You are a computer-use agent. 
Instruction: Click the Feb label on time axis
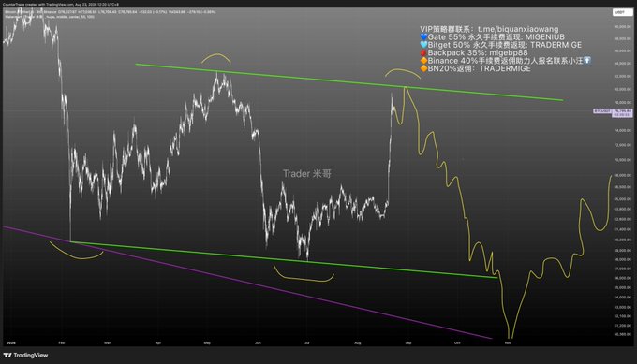[x=61, y=342]
